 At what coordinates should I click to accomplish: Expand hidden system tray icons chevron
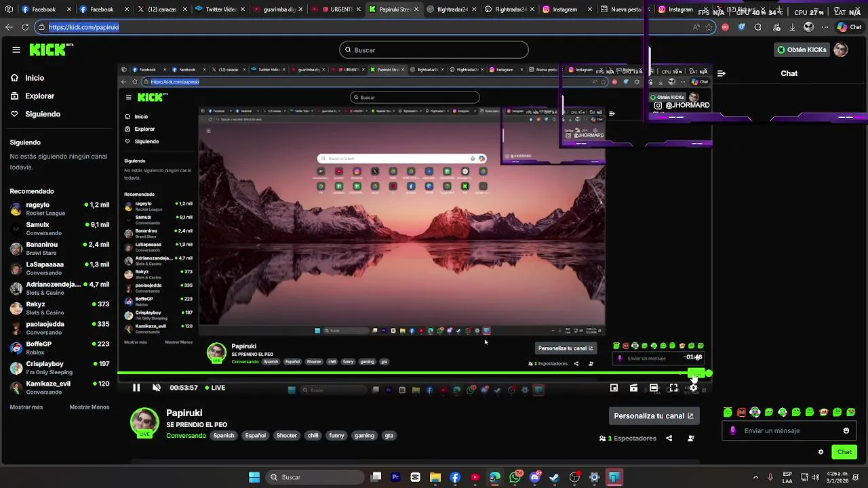click(x=755, y=477)
